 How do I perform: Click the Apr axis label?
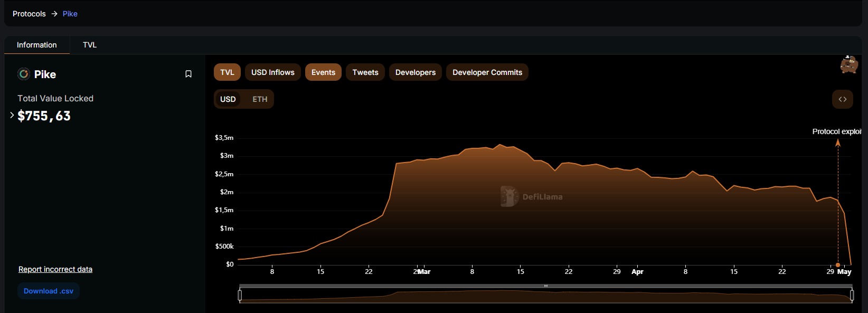[x=637, y=272]
